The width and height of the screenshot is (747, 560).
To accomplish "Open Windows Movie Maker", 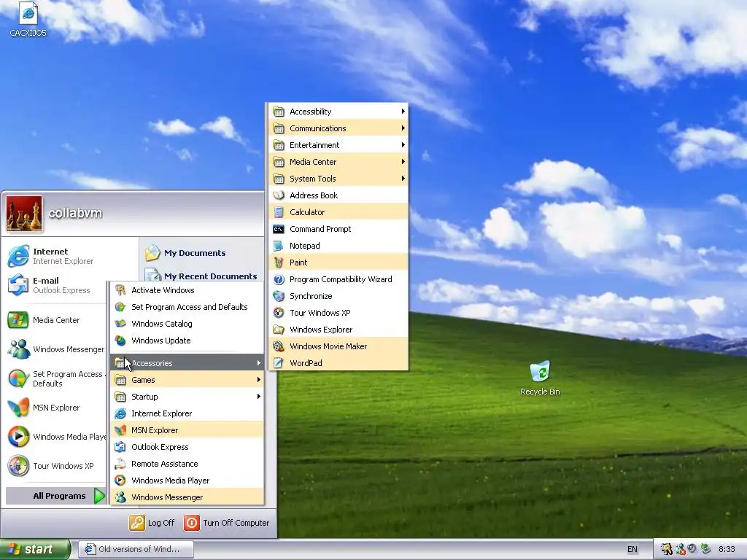I will [338, 346].
